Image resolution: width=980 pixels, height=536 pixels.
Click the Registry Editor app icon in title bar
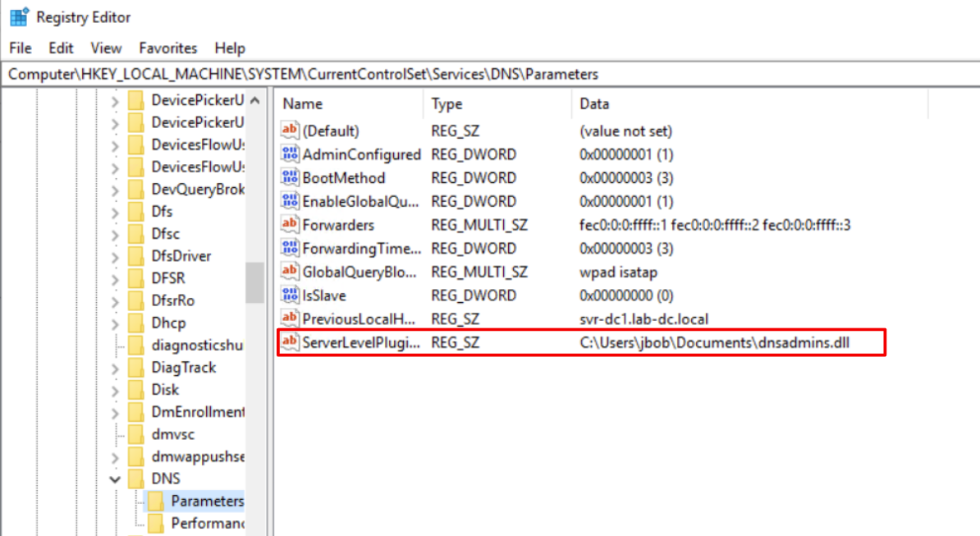pyautogui.click(x=20, y=17)
